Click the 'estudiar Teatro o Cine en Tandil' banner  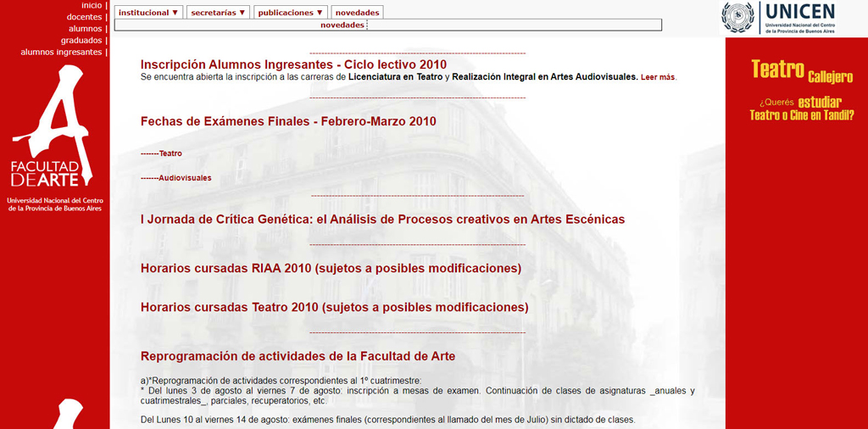point(802,109)
